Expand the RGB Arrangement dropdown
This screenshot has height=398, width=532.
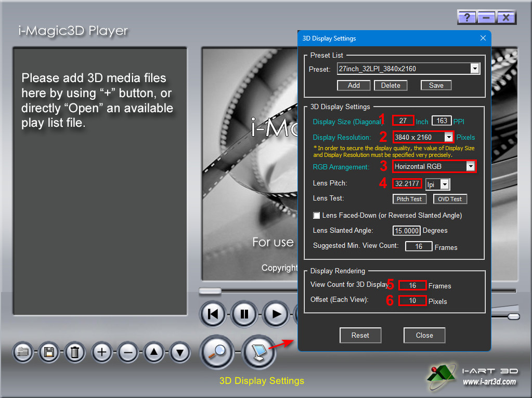tap(471, 167)
